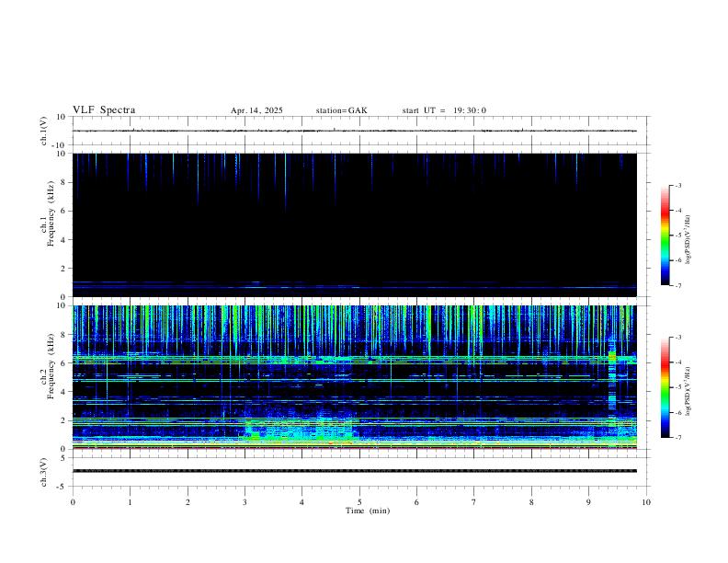Click the green emission patch near 3–5 min in ch.2
728x563 pixels.
tap(300, 430)
